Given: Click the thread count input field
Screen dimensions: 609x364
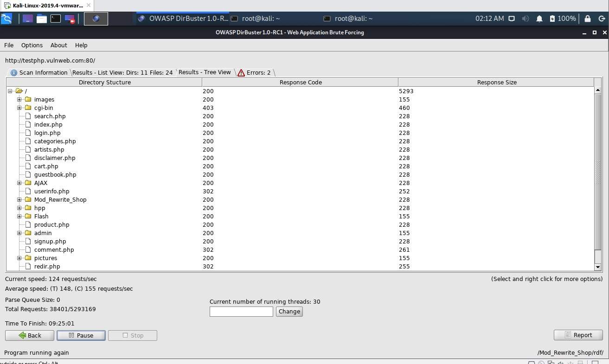Looking at the screenshot, I should [x=241, y=312].
